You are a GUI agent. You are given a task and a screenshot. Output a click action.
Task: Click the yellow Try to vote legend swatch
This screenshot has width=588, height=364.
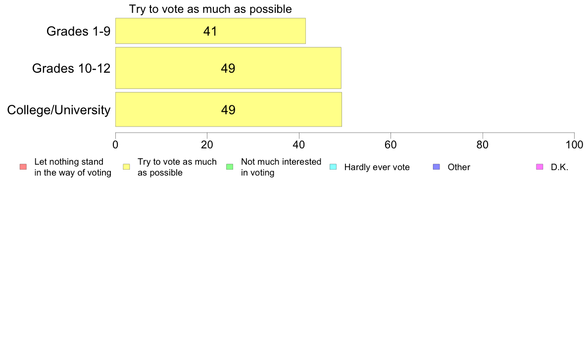click(x=126, y=167)
